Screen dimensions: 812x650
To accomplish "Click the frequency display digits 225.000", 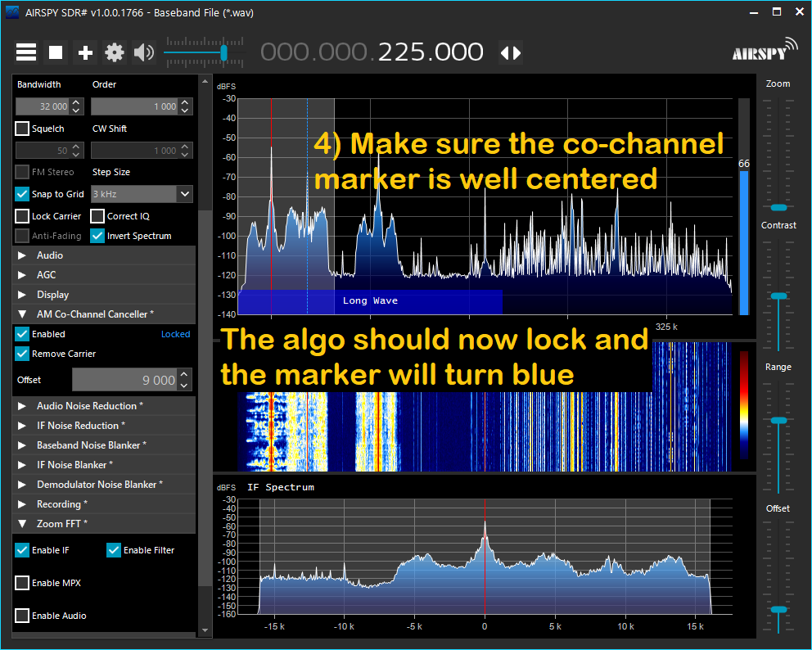I will [x=431, y=52].
